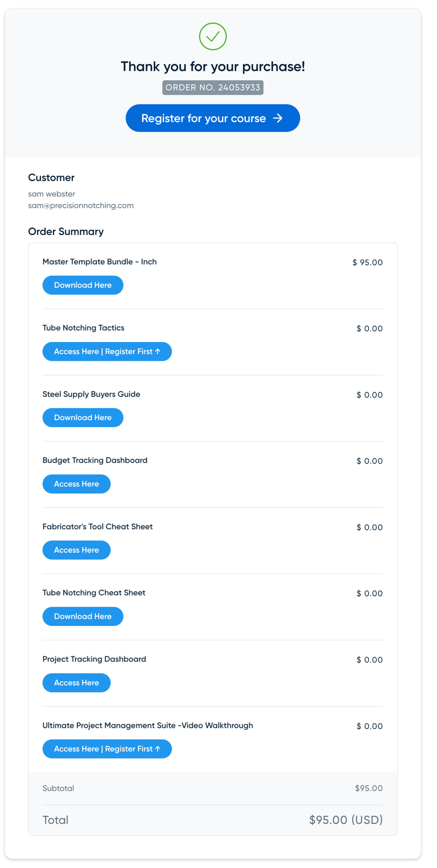Open the Budget Tracking Dashboard access button

77,484
